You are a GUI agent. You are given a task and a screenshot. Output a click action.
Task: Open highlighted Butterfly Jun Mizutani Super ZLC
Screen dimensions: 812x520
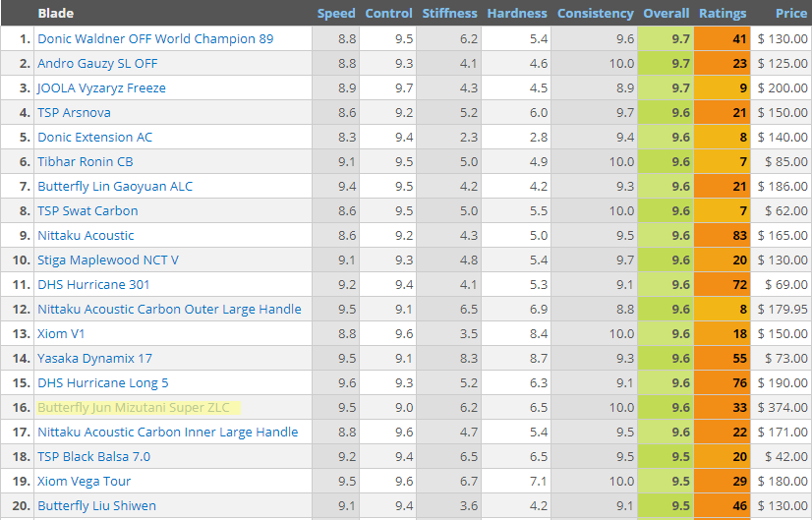click(134, 408)
